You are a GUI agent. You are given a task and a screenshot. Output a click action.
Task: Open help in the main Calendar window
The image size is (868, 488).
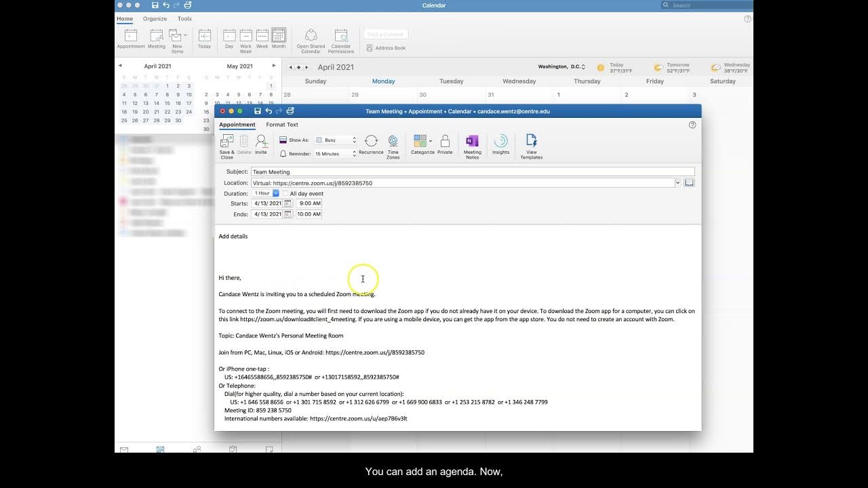[x=748, y=19]
